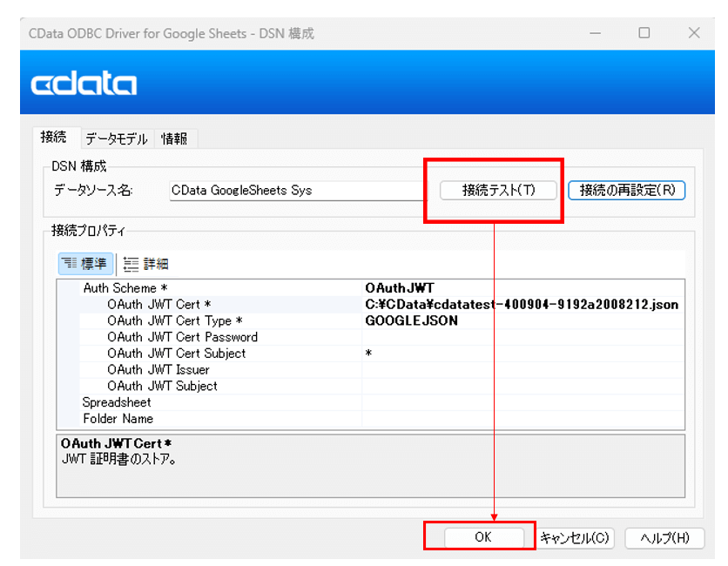Switch to the データモデル tab
This screenshot has height=566, width=728.
coord(117,138)
